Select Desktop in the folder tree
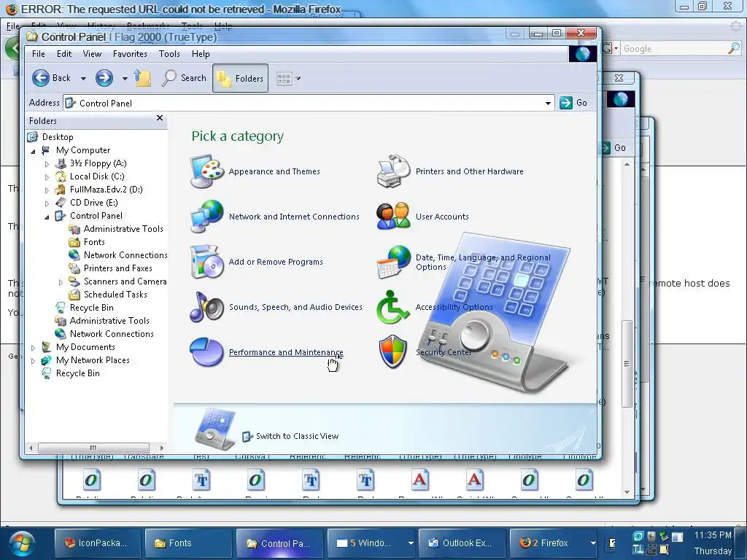 pyautogui.click(x=57, y=137)
